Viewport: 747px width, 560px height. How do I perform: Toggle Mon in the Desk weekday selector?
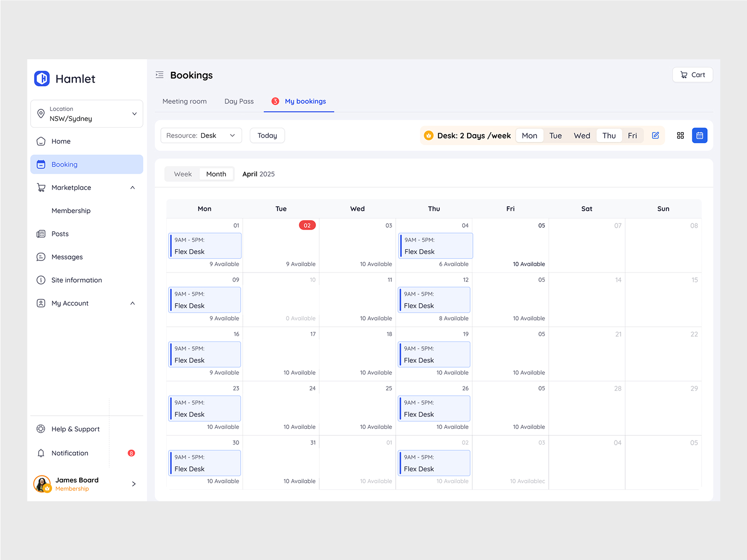tap(529, 135)
